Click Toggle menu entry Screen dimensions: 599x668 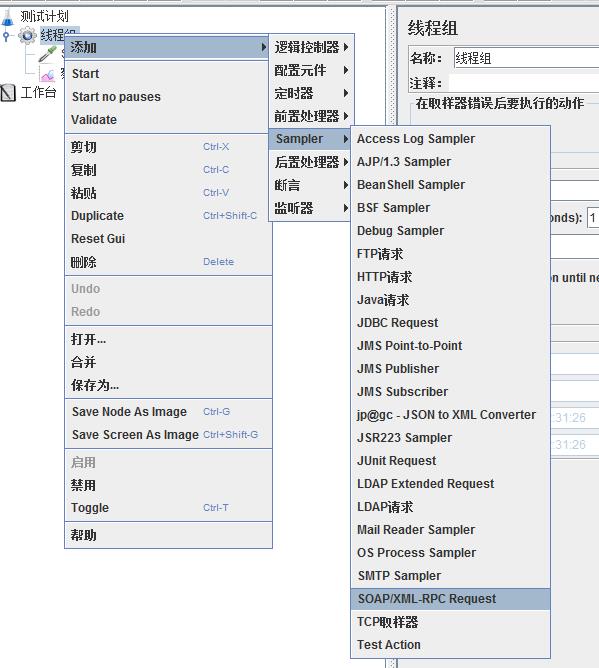[168, 508]
